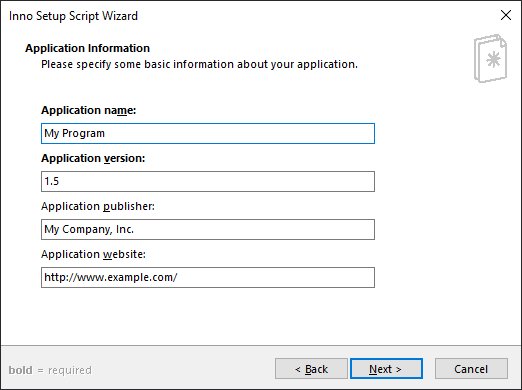Click the wizard script document icon
522x390 pixels.
tap(490, 58)
